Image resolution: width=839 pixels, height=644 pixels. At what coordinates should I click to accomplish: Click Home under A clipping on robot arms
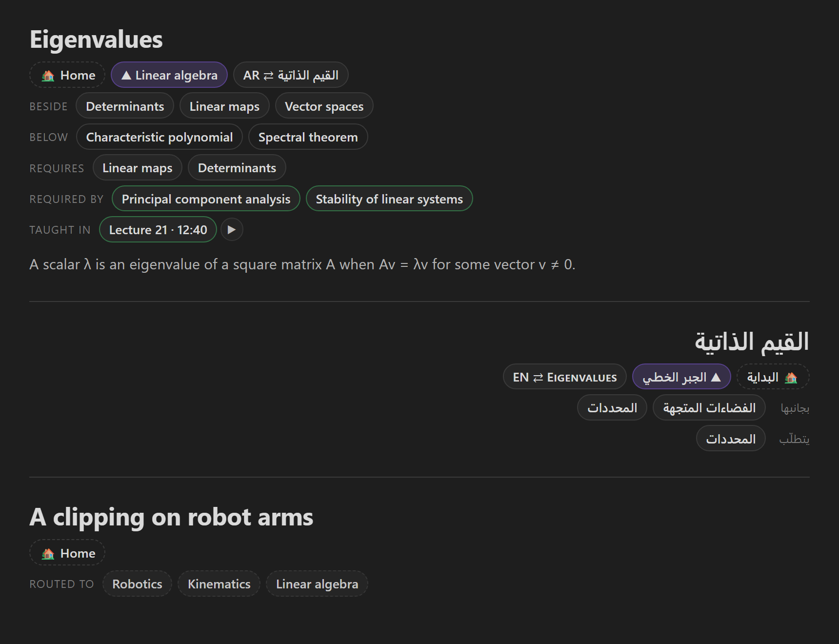67,553
